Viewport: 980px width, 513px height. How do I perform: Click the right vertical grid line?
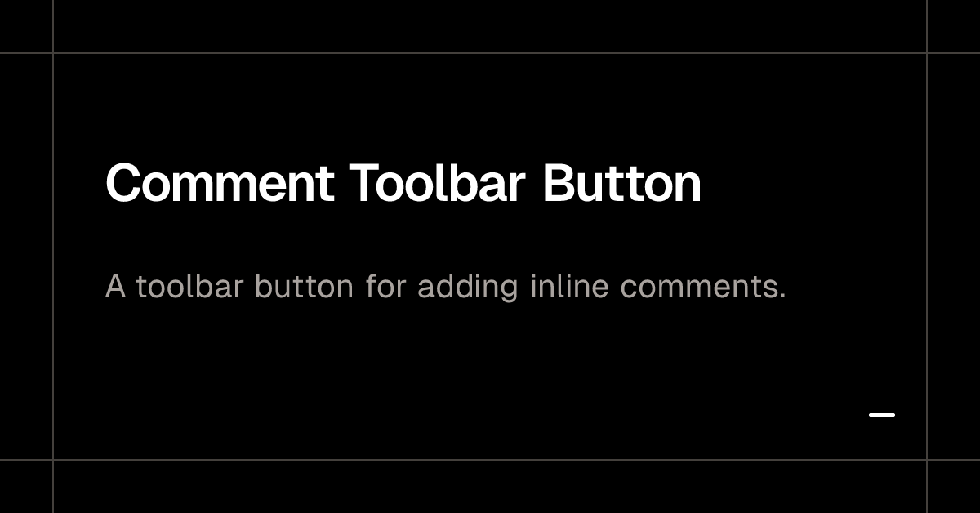pos(927,256)
